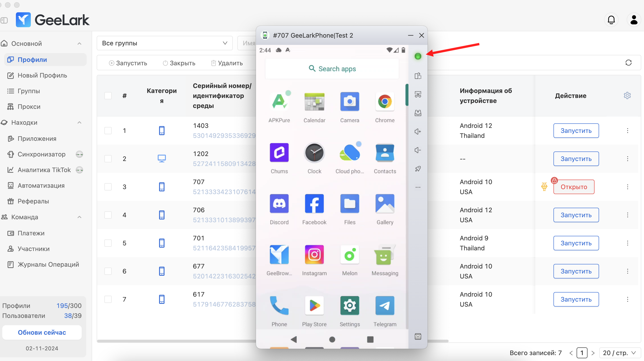Viewport: 644px width, 361px height.
Task: Open more options for row 1 (1403)
Action: coord(627,131)
